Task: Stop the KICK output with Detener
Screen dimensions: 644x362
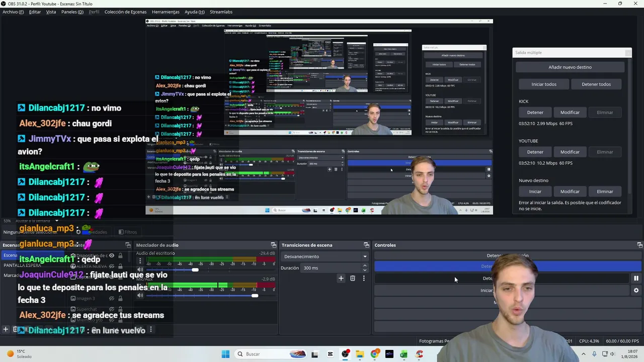Action: click(x=535, y=113)
